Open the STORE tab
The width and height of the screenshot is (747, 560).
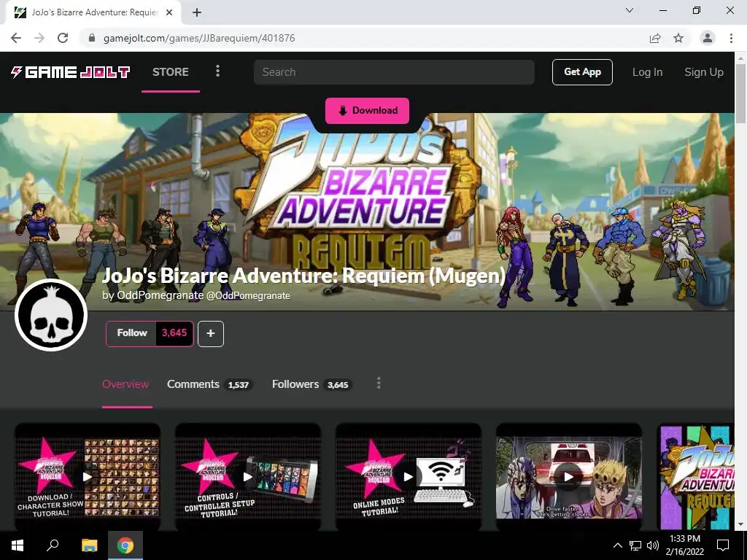(171, 72)
